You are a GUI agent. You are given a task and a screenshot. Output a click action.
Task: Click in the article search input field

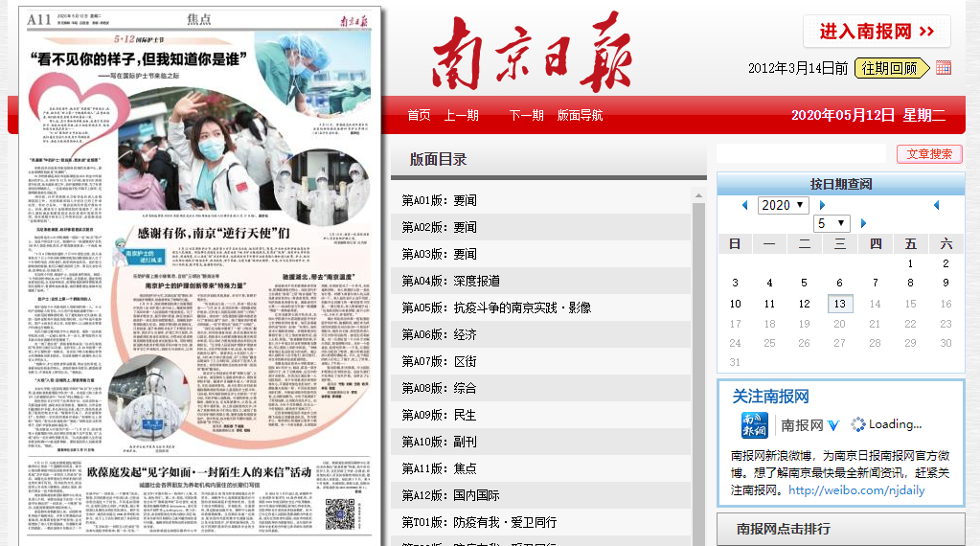point(802,153)
